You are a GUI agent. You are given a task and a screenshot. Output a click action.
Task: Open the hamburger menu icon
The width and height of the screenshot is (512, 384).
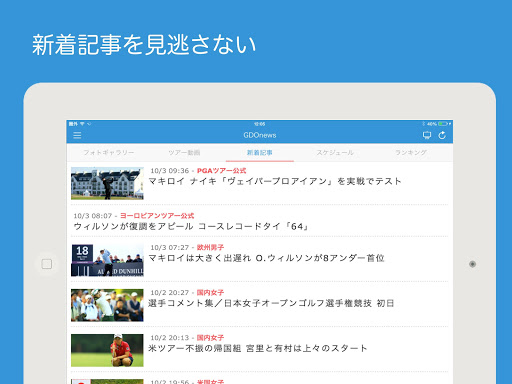77,135
